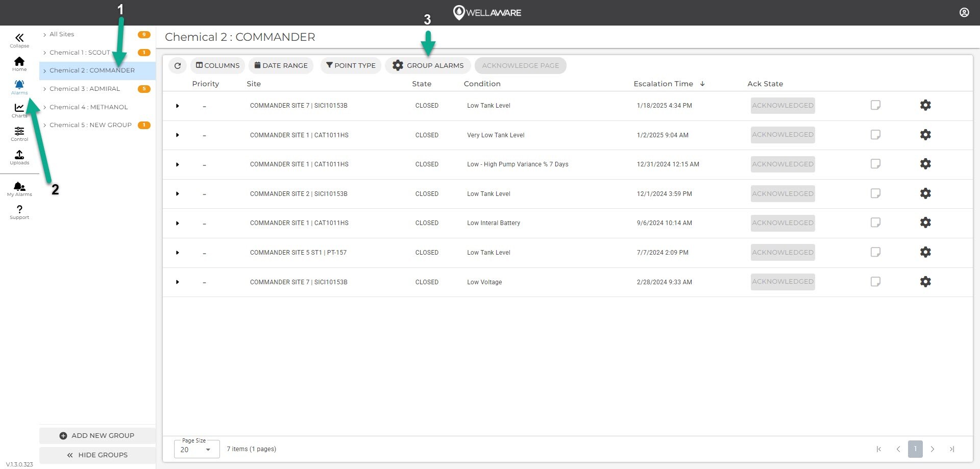Open the Alarms bell section
This screenshot has height=469, width=980.
coord(19,87)
